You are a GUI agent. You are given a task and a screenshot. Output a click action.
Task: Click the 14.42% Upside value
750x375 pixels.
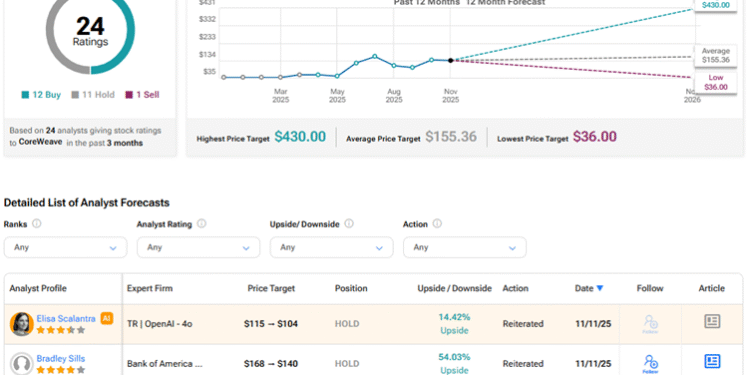pos(454,324)
